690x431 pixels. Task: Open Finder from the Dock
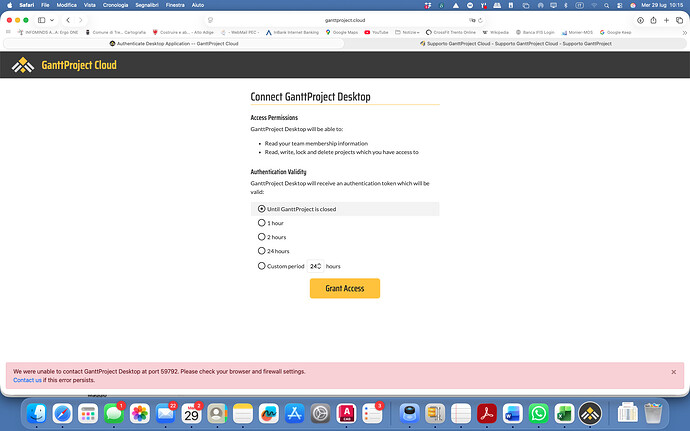coord(37,413)
